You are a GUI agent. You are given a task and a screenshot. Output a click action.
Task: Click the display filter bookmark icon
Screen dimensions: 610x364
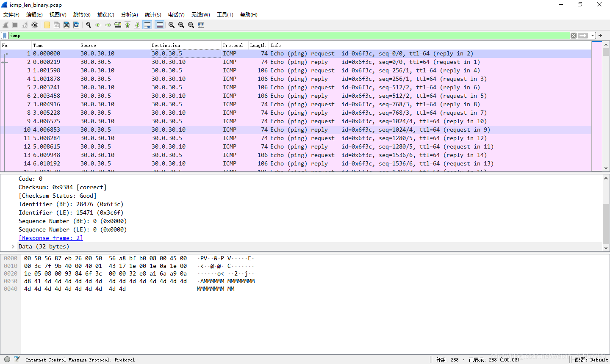[x=5, y=36]
